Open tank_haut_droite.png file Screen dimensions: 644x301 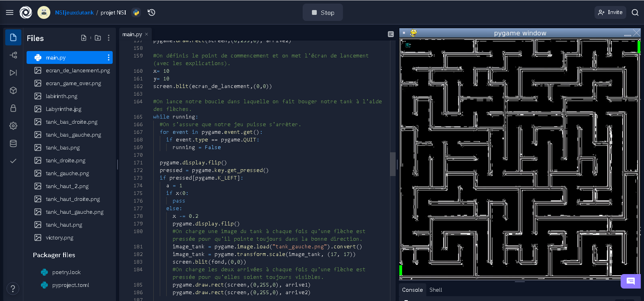[70, 199]
